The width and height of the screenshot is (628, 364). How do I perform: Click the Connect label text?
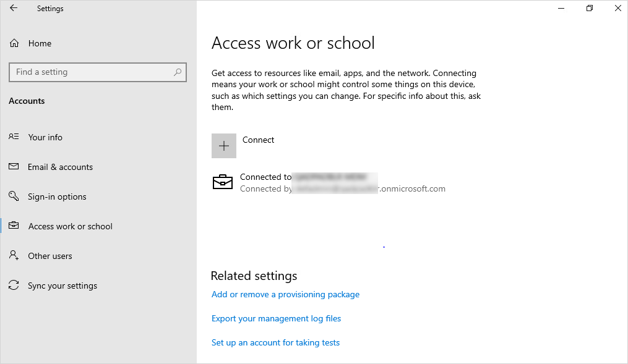258,140
